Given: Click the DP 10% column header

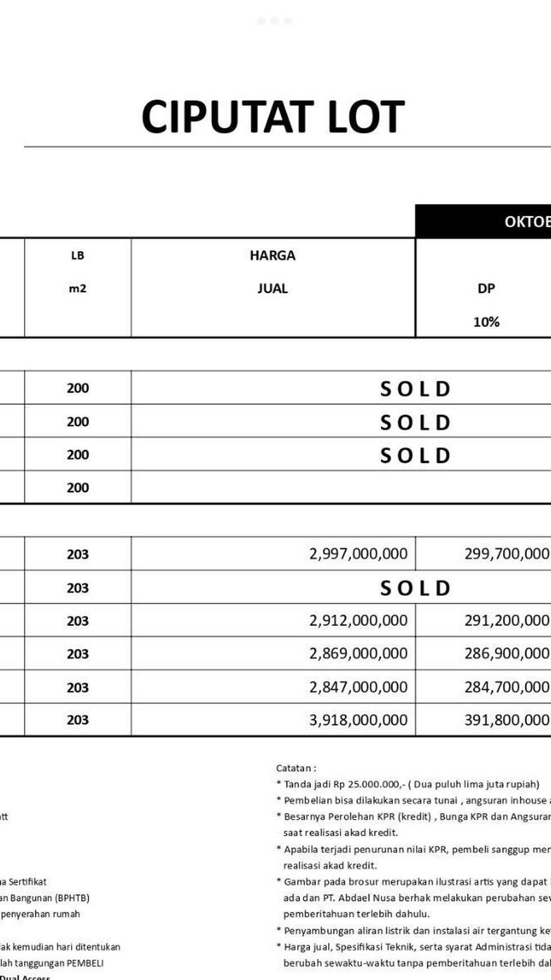Looking at the screenshot, I should [x=486, y=305].
